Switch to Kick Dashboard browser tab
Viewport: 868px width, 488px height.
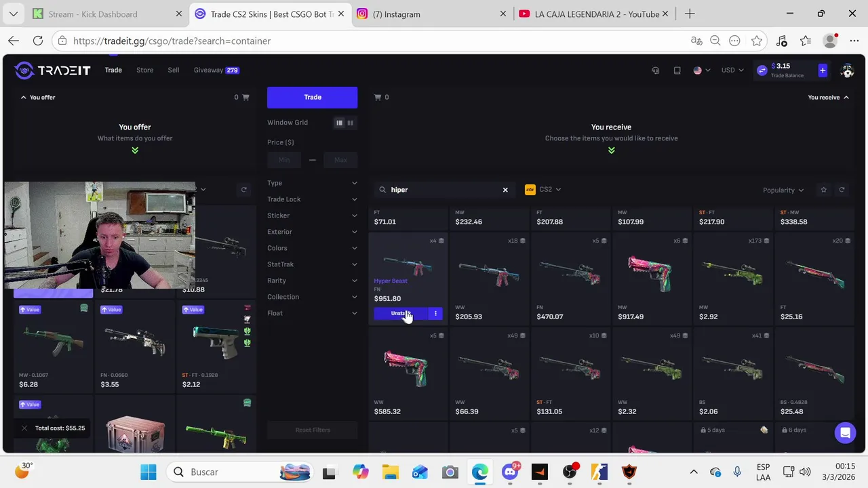[107, 14]
